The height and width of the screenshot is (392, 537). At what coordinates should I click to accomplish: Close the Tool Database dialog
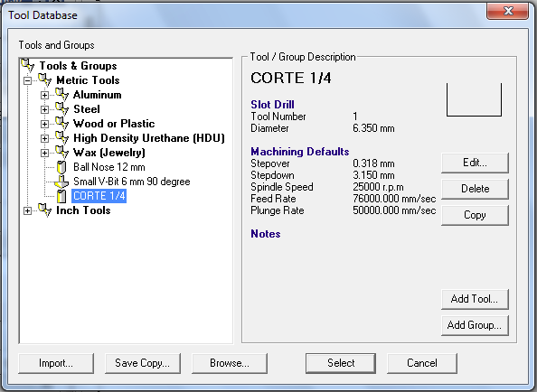click(508, 11)
